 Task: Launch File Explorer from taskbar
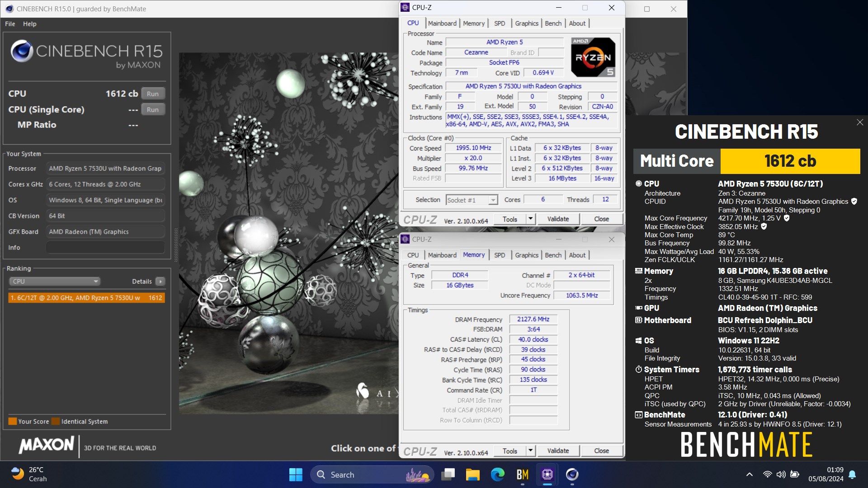[x=472, y=474]
